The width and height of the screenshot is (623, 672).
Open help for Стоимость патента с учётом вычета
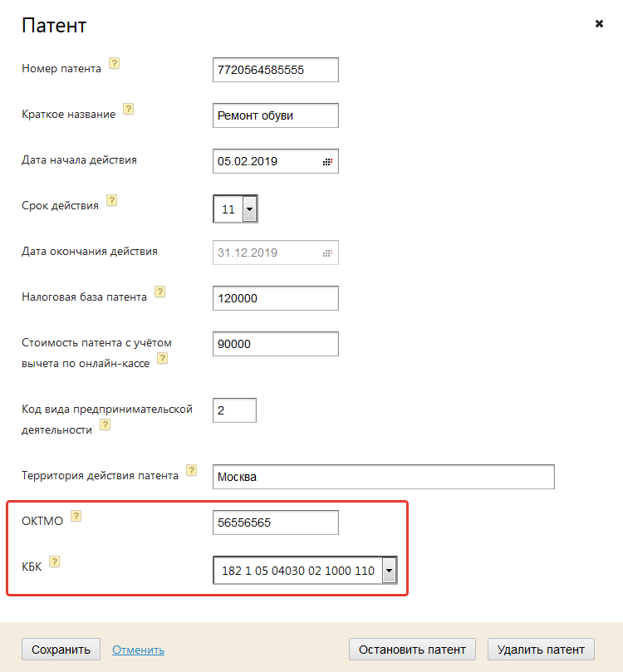click(x=163, y=358)
